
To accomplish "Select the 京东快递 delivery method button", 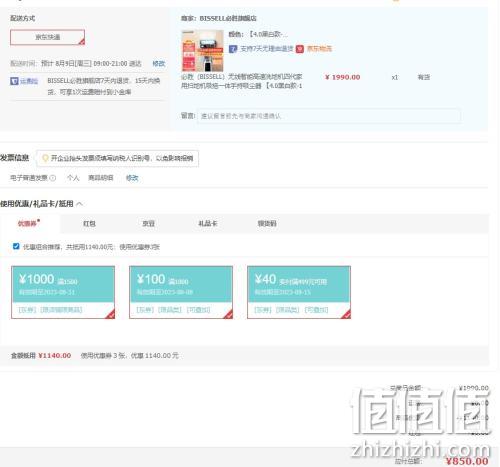I will click(47, 37).
